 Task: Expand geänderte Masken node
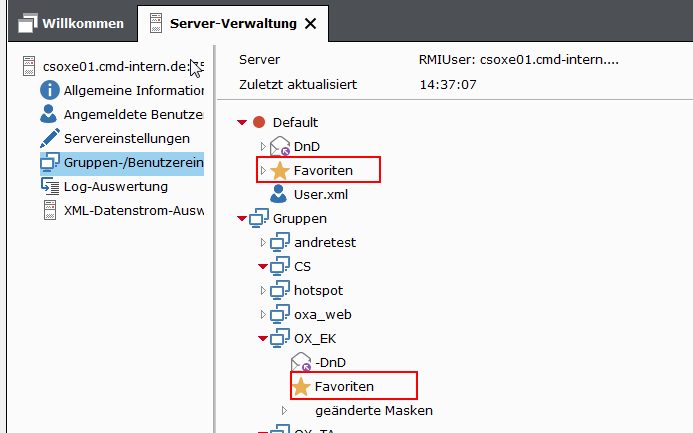[284, 410]
